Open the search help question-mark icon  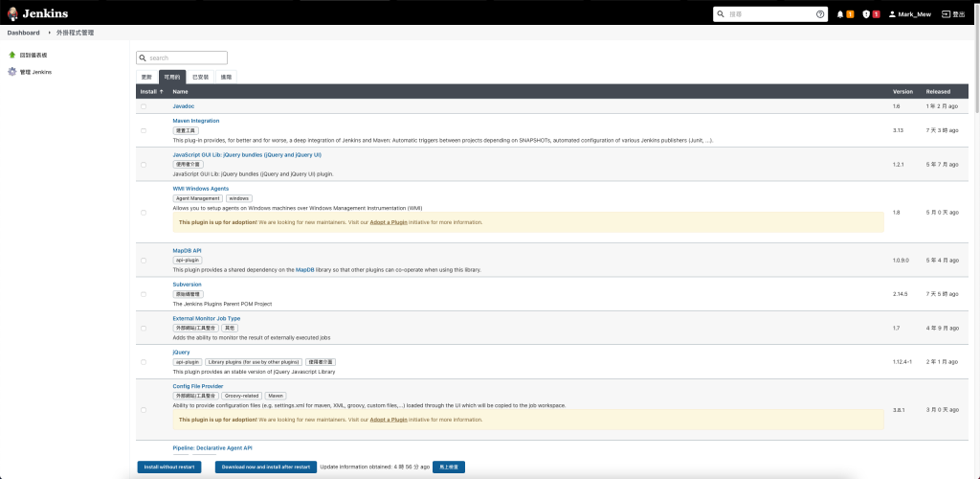(820, 13)
